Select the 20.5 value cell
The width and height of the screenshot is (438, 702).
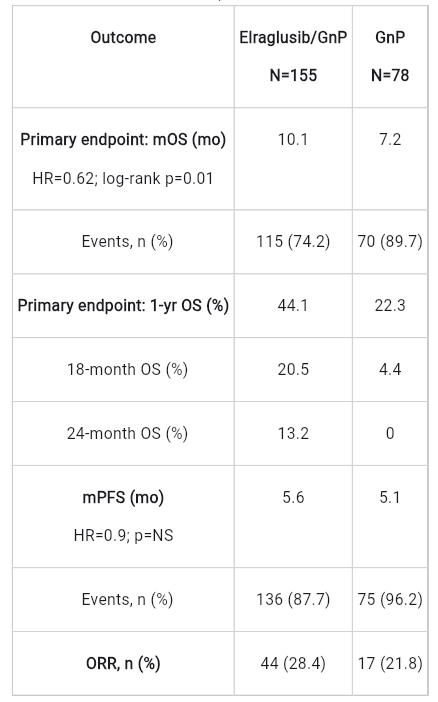(293, 369)
